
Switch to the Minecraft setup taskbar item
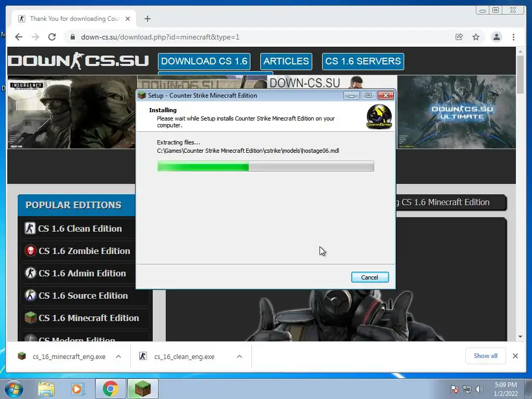(x=142, y=389)
